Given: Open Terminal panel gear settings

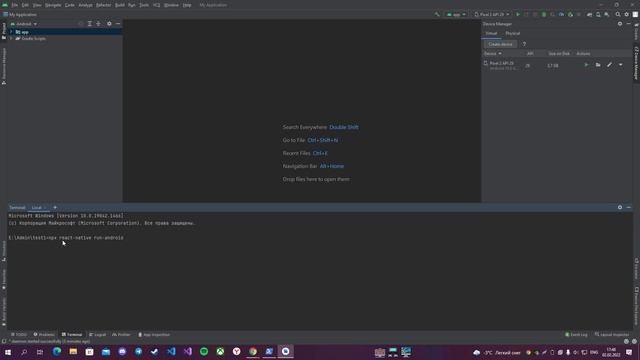Looking at the screenshot, I should coord(620,208).
